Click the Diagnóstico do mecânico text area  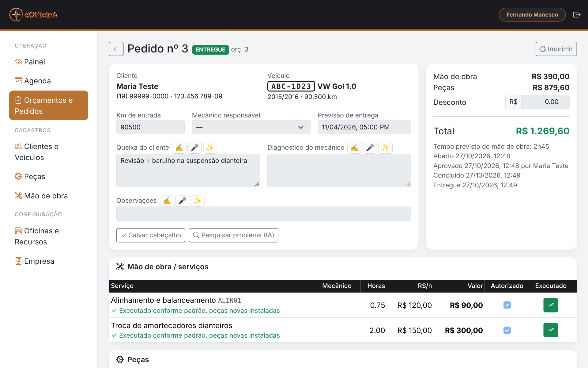click(x=339, y=170)
